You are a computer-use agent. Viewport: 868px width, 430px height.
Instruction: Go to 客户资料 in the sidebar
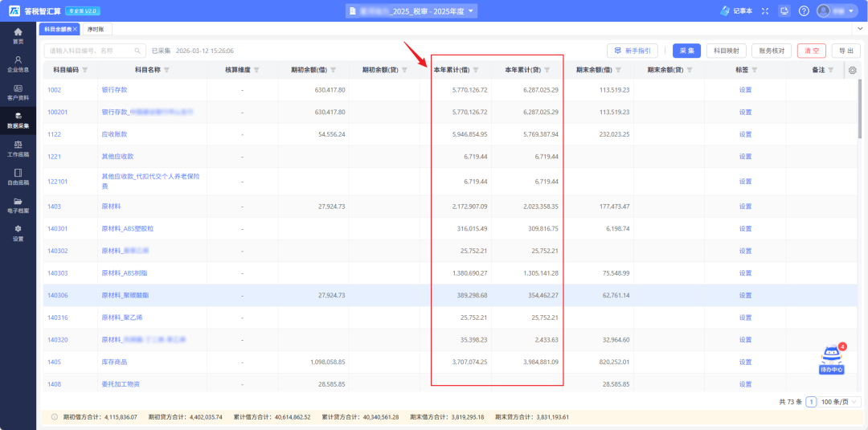pos(18,92)
